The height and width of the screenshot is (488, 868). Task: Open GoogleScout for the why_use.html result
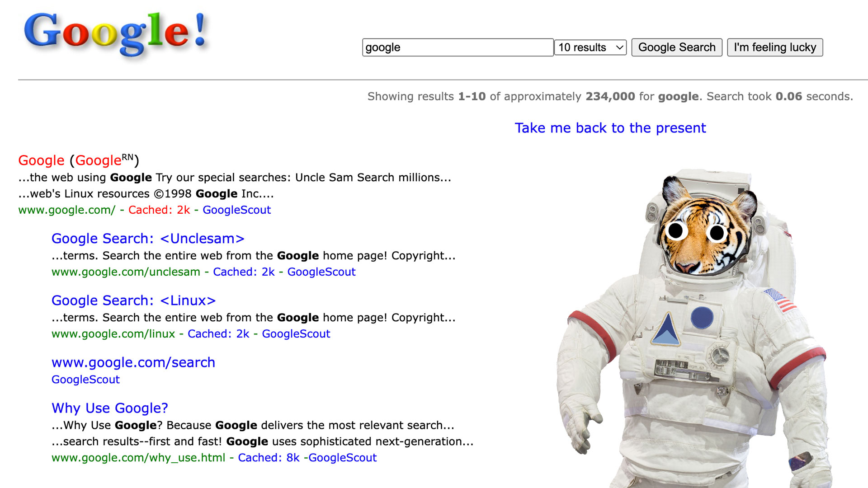[x=343, y=458]
